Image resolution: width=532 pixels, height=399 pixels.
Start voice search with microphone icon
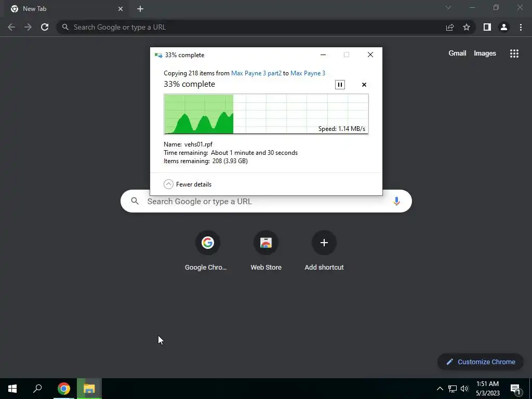[x=396, y=201]
